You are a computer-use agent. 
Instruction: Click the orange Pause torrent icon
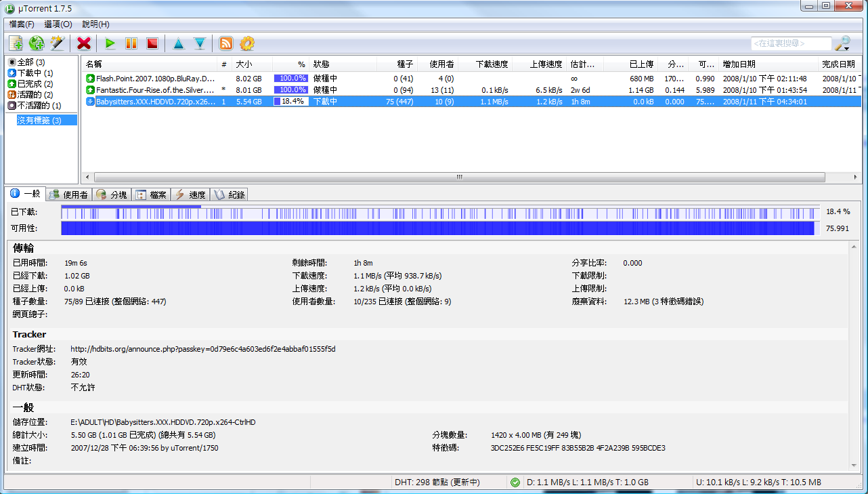[x=131, y=43]
